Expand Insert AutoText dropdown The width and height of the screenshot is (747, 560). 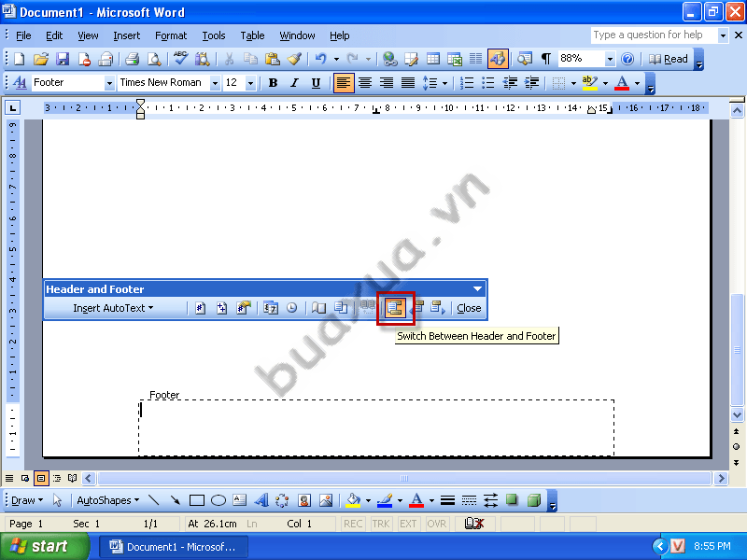tap(113, 308)
